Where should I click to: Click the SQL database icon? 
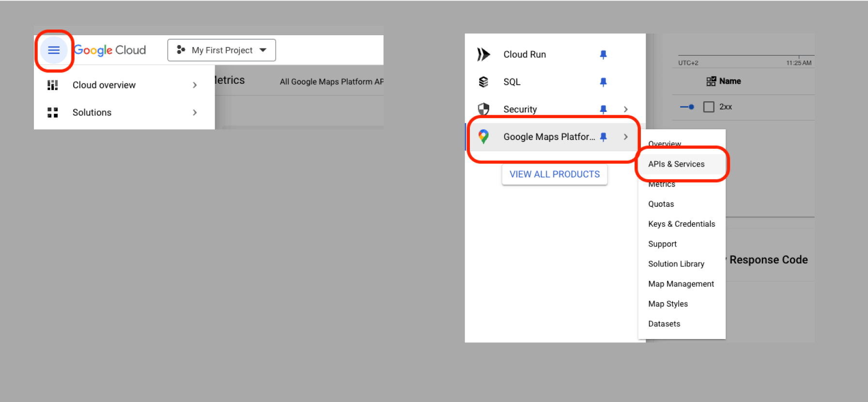[x=483, y=82]
